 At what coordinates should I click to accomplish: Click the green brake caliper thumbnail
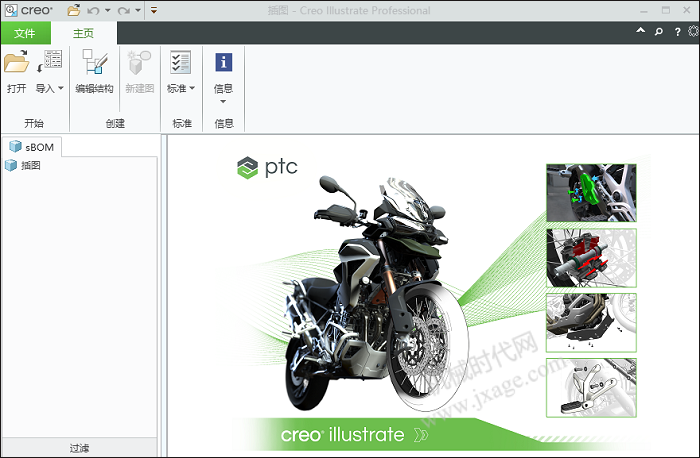tap(591, 193)
